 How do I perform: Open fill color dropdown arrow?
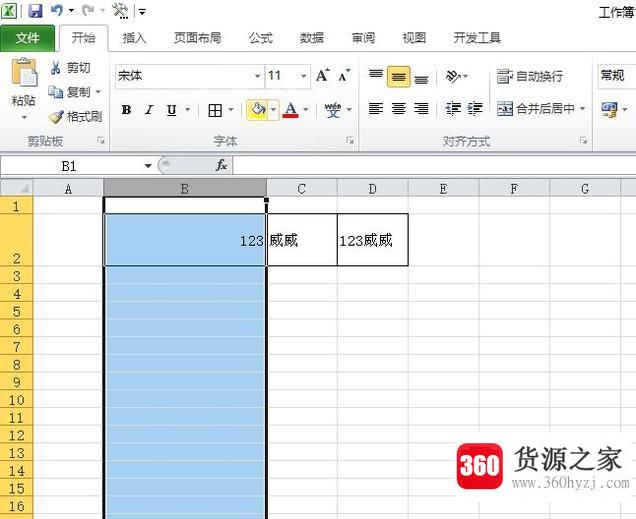click(x=274, y=109)
